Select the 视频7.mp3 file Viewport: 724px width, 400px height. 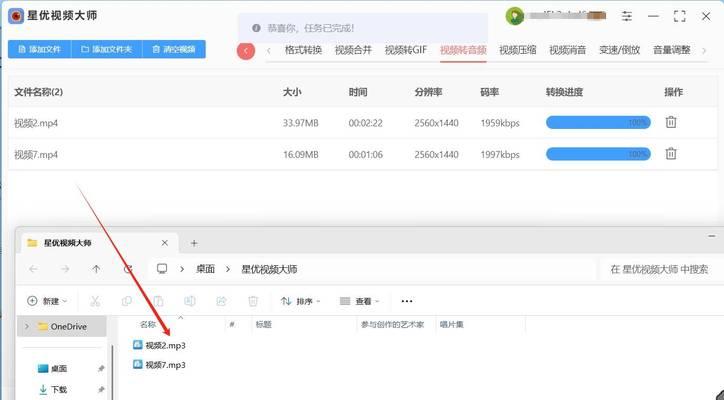point(159,364)
